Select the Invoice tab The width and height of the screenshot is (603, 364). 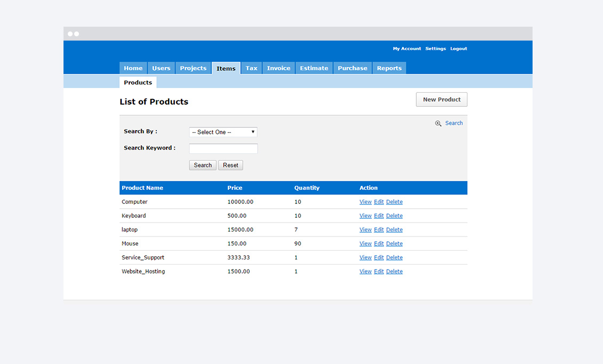(279, 68)
